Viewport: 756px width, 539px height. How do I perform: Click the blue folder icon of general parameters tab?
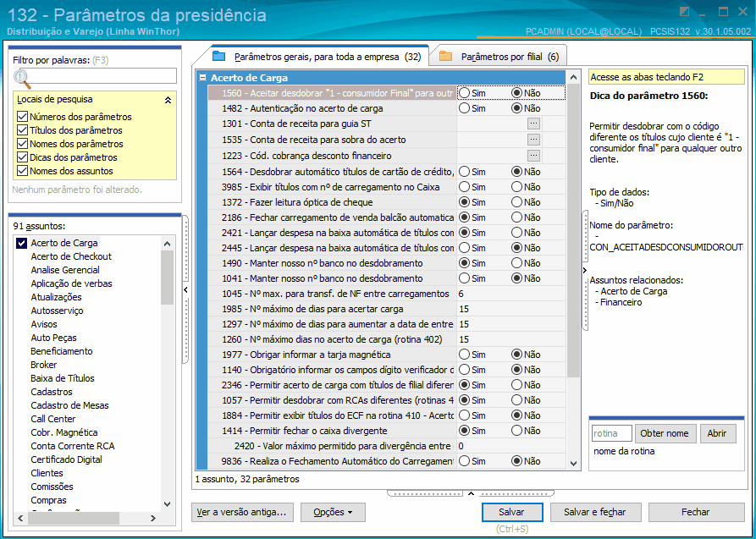pyautogui.click(x=219, y=57)
